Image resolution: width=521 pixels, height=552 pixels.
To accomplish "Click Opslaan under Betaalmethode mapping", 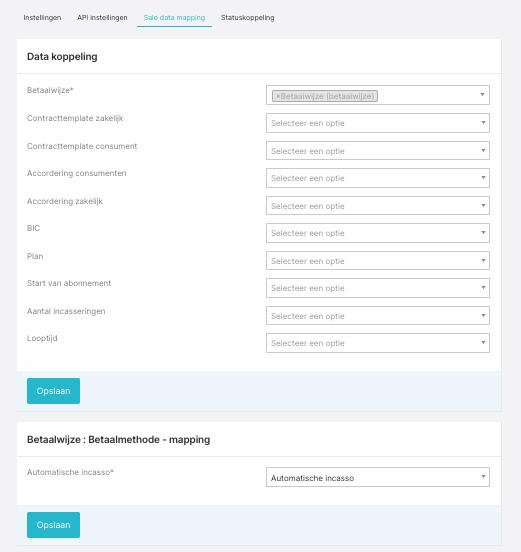I will (x=54, y=525).
